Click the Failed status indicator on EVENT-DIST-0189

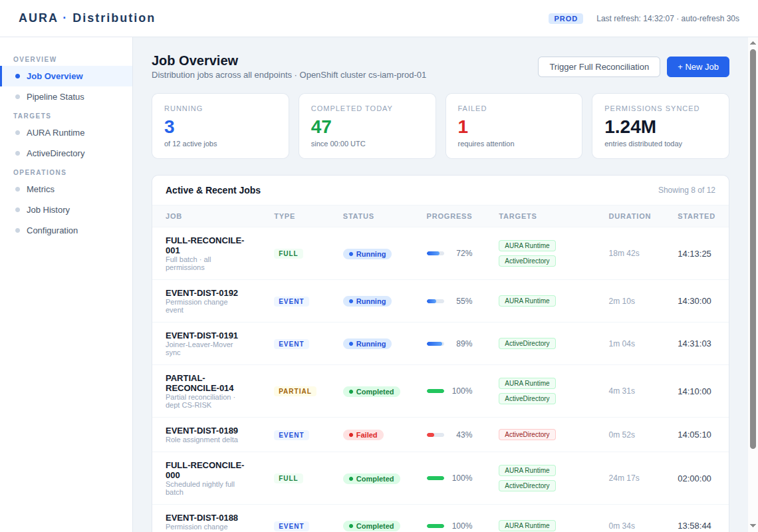(x=363, y=434)
